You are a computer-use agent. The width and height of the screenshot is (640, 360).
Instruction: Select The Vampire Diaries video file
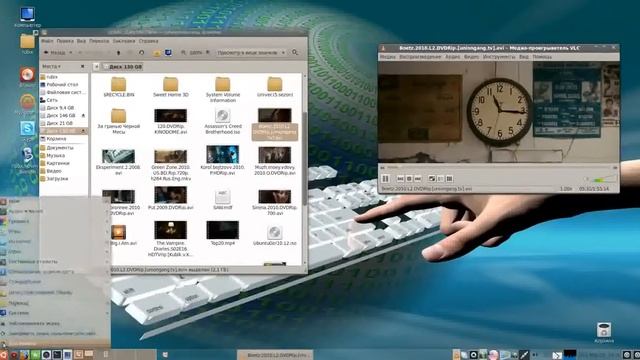click(x=171, y=239)
